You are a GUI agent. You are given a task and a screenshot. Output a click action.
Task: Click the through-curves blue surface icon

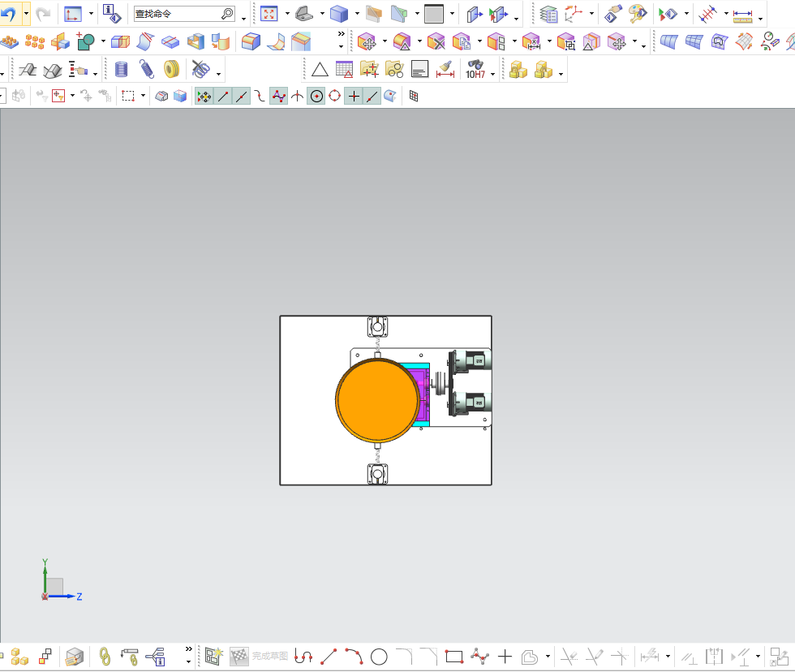point(668,41)
